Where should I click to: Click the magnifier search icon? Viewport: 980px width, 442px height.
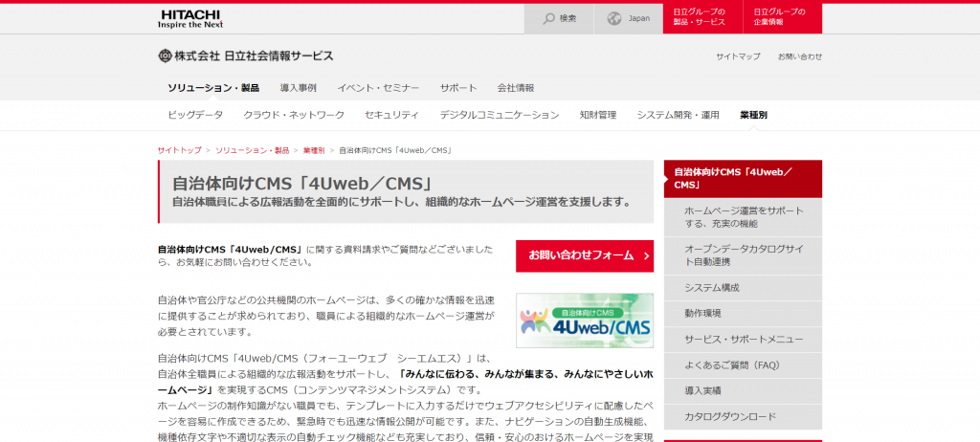(548, 19)
